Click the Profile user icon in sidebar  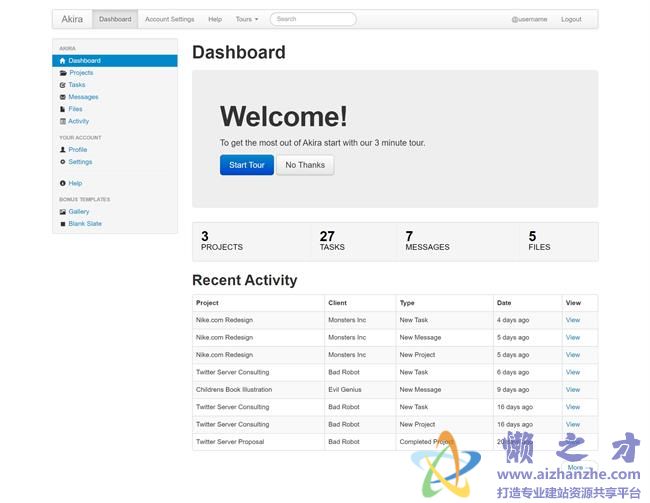[63, 150]
